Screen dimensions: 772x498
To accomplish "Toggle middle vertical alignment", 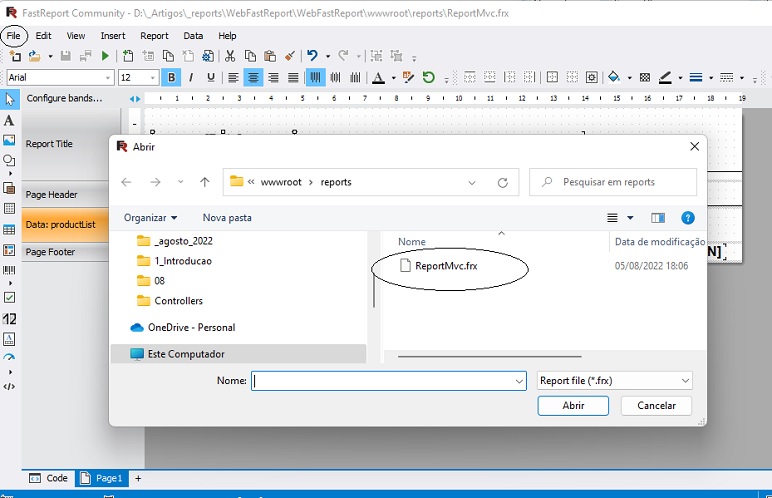I will point(335,77).
